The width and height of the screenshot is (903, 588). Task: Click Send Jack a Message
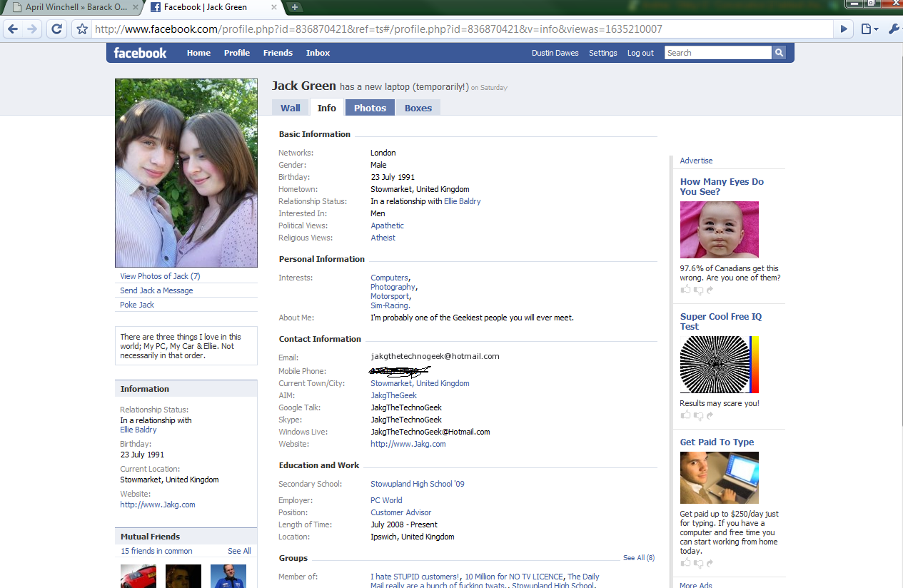click(x=156, y=290)
